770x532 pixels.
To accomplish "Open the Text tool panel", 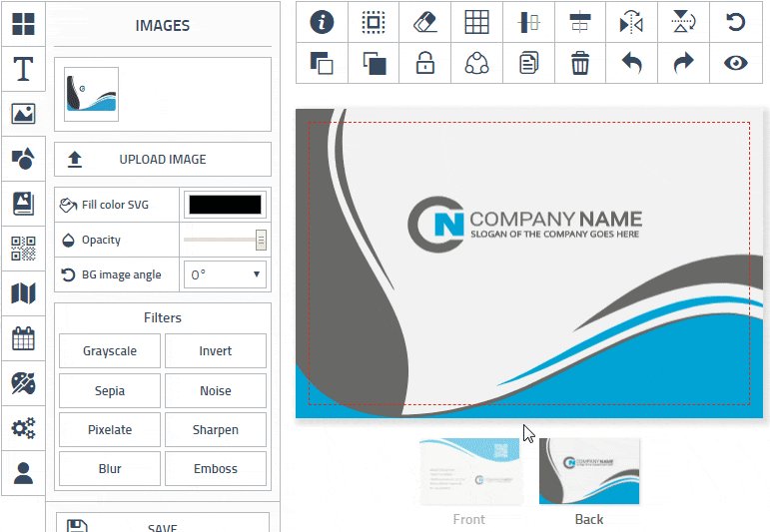I will [x=23, y=69].
